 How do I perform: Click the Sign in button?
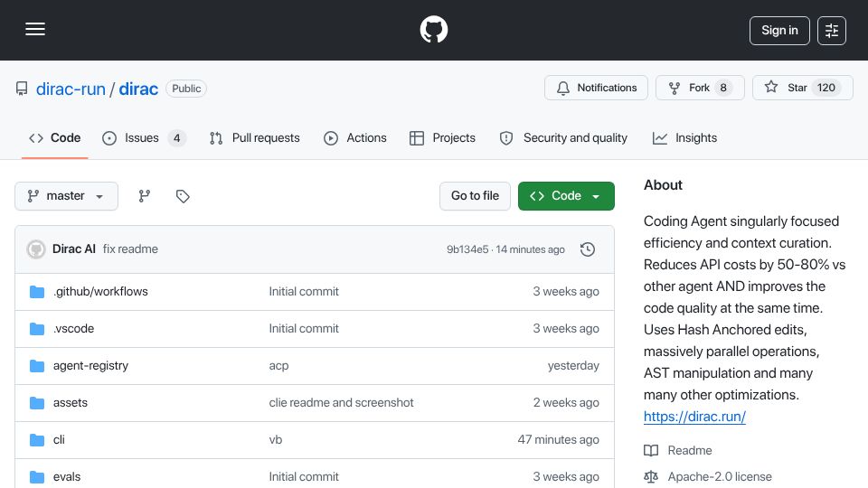pos(779,31)
